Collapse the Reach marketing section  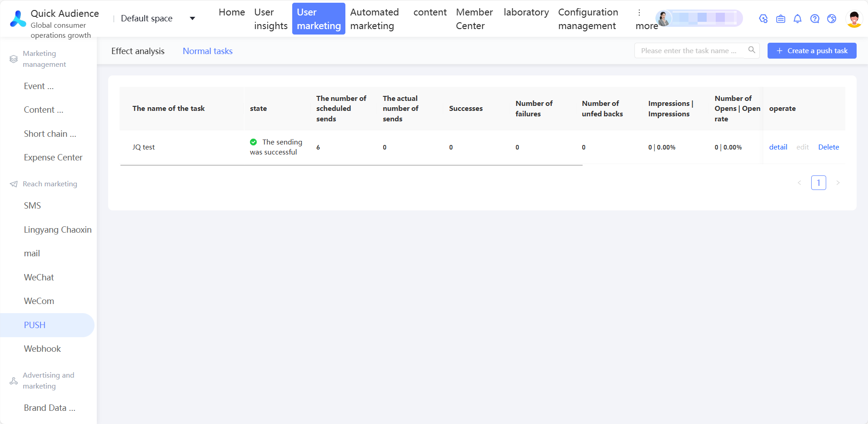[x=50, y=184]
